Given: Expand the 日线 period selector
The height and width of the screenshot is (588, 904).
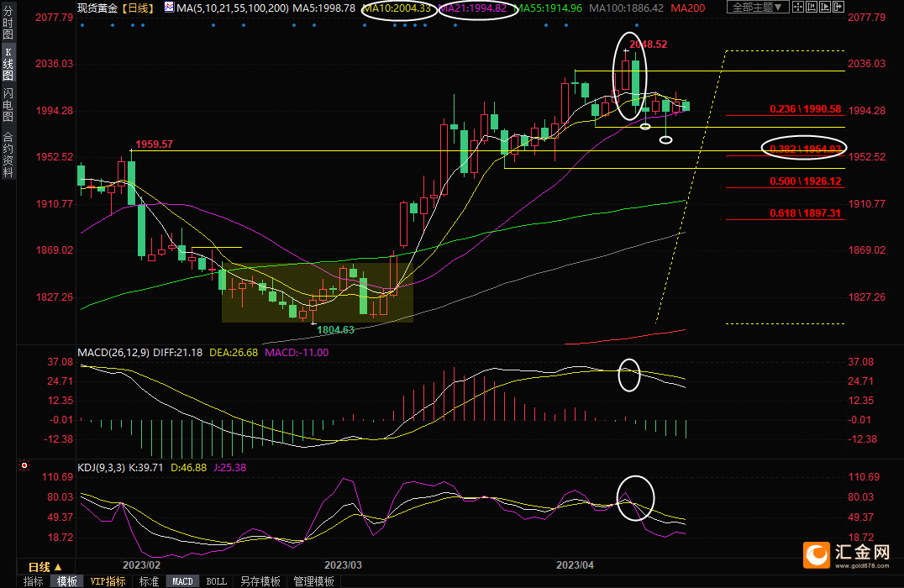Looking at the screenshot, I should point(45,567).
